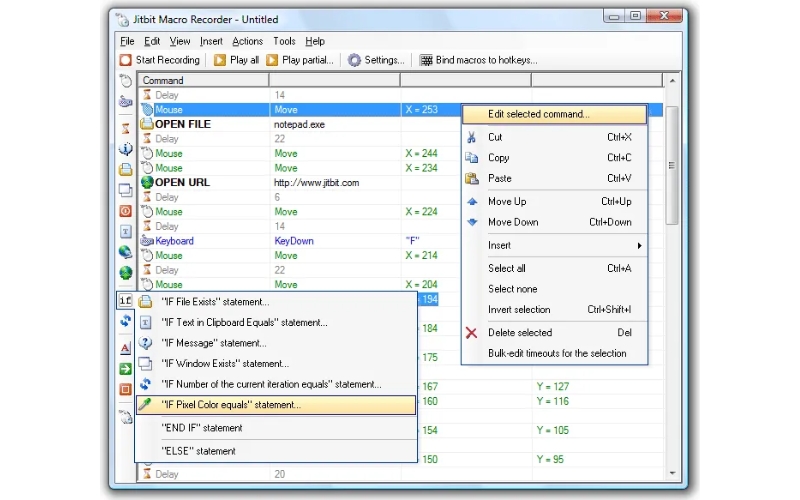The width and height of the screenshot is (800, 500).
Task: Click the red letter A label sidebar icon
Action: [x=126, y=348]
